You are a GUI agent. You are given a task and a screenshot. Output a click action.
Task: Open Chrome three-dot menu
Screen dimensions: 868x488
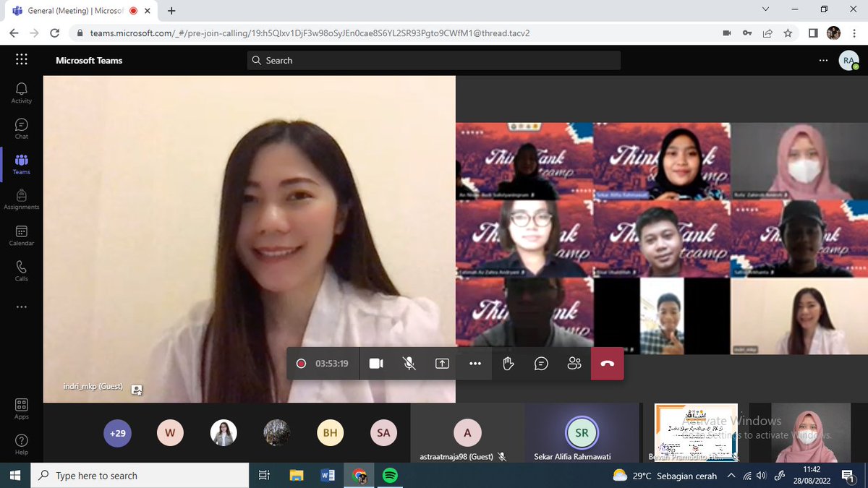[854, 33]
